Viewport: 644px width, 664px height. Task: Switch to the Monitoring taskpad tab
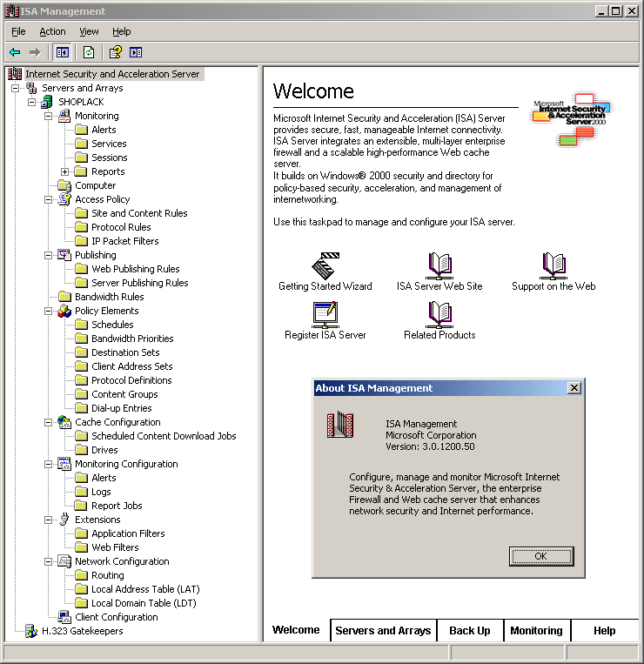[x=536, y=631]
